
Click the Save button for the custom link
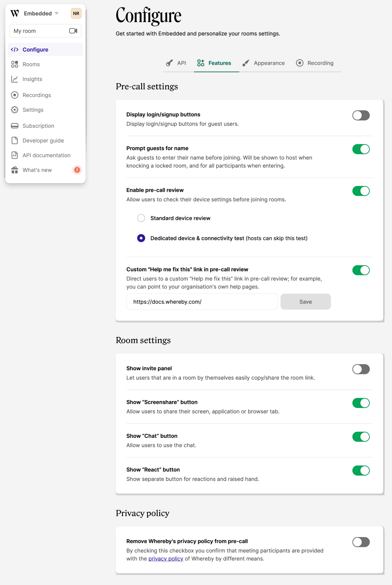click(305, 302)
